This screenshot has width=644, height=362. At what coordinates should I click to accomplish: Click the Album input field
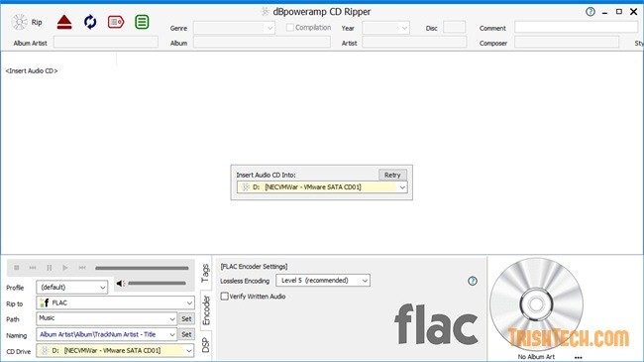262,42
